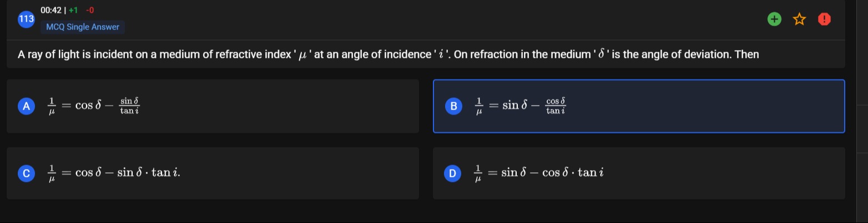Bookmark question with the star icon
The width and height of the screenshot is (868, 223).
pos(799,19)
